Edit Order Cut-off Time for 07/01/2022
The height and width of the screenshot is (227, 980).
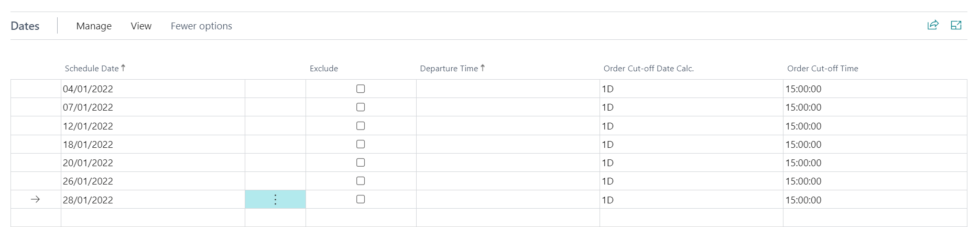875,107
